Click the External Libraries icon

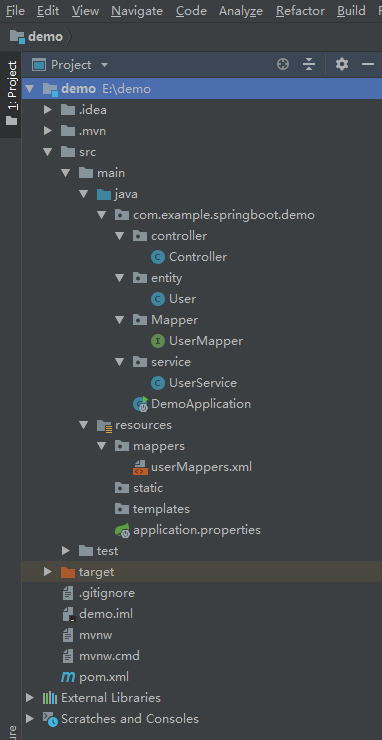click(50, 698)
